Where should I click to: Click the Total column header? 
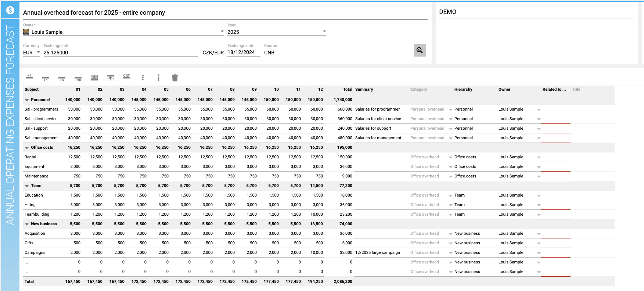[x=348, y=89]
